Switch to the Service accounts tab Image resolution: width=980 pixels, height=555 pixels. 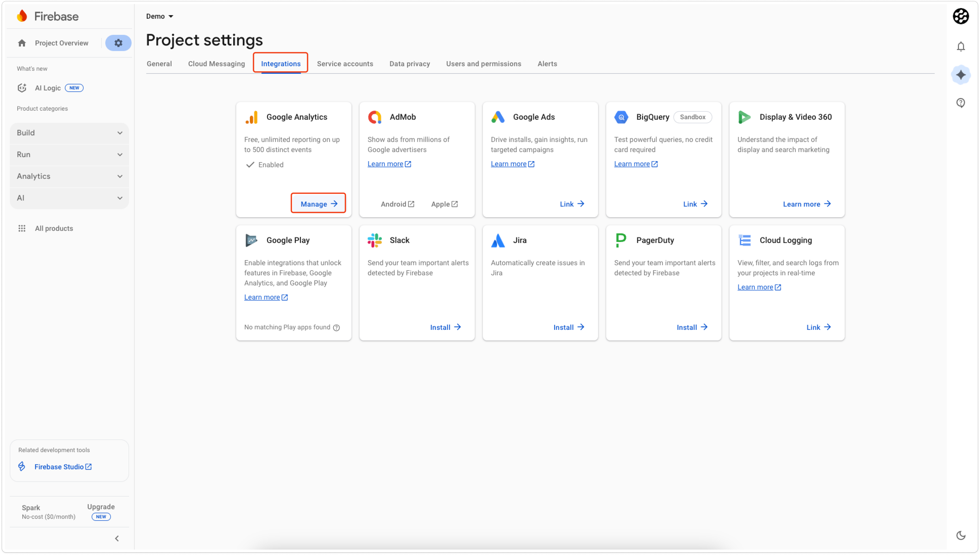click(x=345, y=64)
